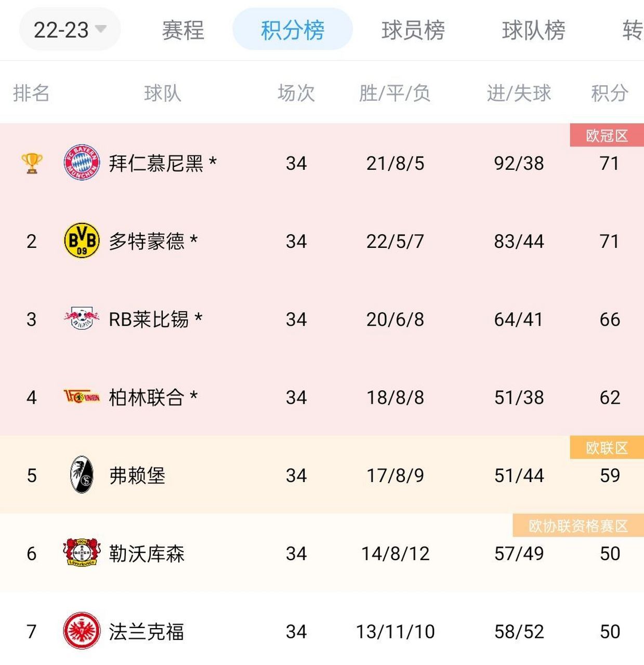
Task: Open 多特蒙德 team page
Action: pos(151,241)
